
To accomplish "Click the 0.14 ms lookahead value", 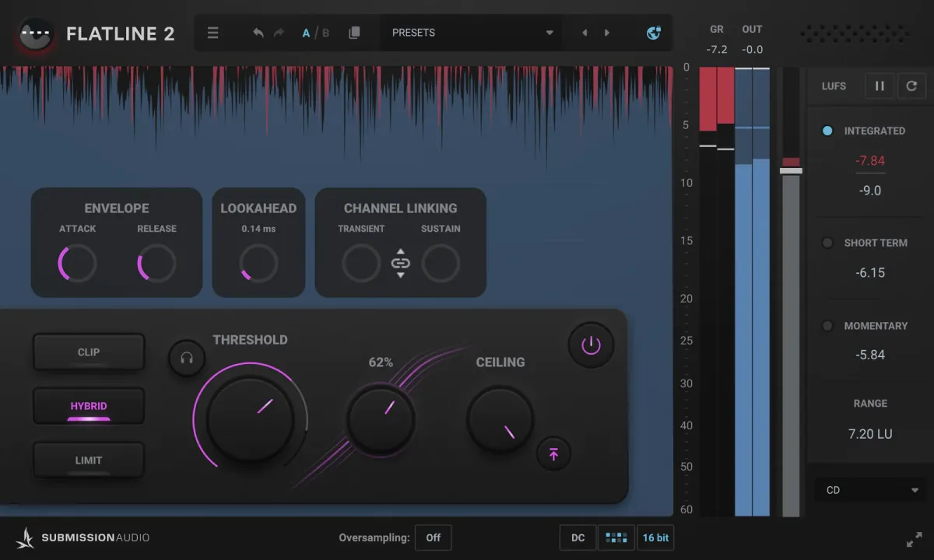I will click(258, 229).
